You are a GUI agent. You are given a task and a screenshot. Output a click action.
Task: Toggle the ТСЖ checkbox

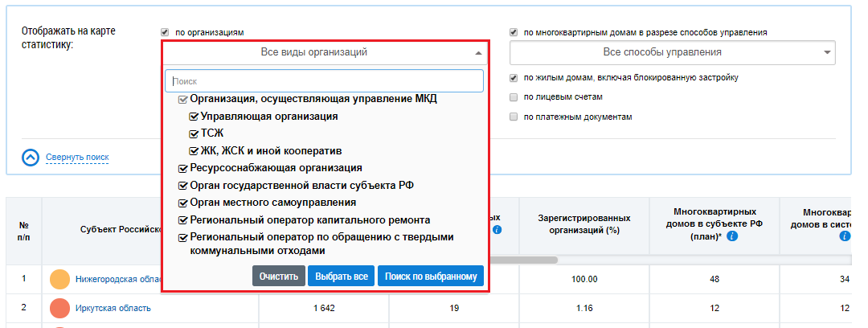pos(194,133)
